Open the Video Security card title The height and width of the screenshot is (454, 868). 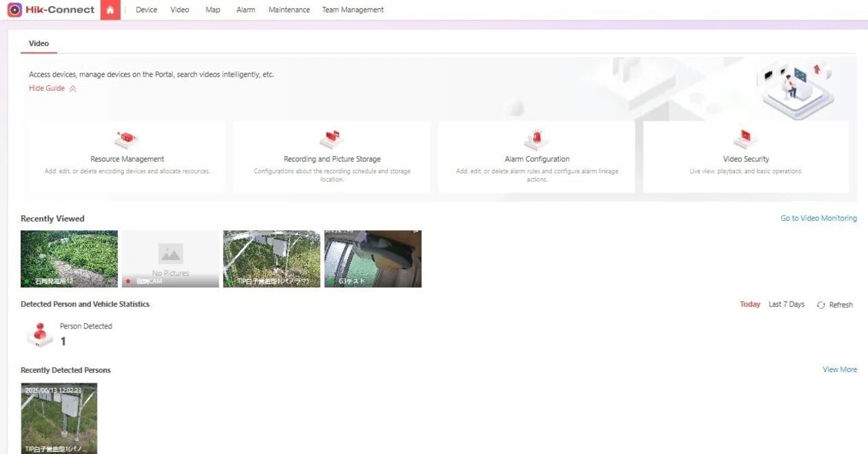click(x=746, y=159)
